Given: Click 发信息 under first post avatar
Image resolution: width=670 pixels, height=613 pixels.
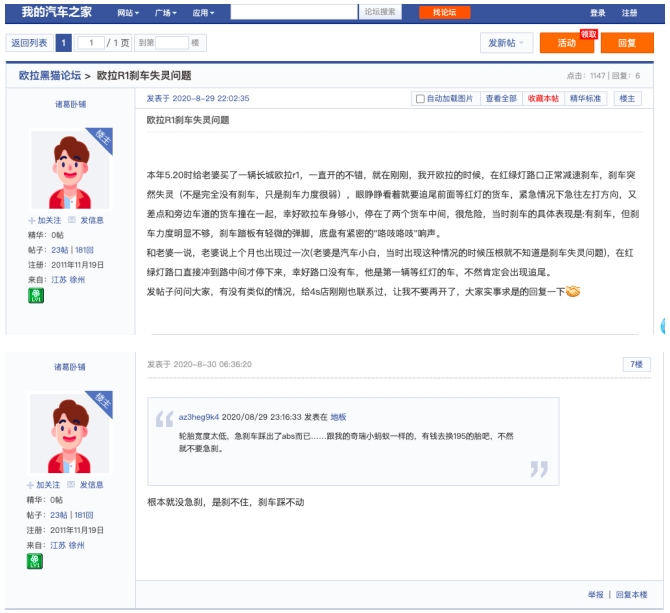Looking at the screenshot, I should tap(86, 220).
